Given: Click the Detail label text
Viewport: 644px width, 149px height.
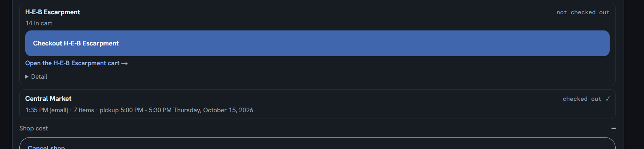Looking at the screenshot, I should pyautogui.click(x=39, y=77).
